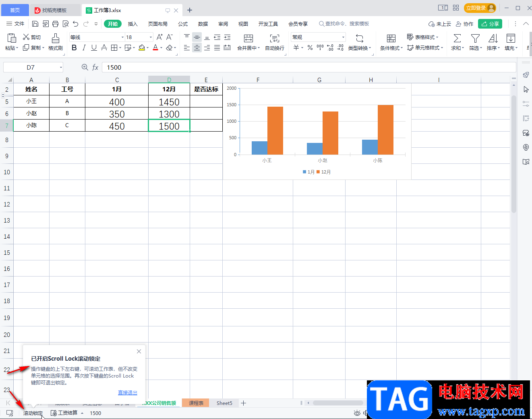The image size is (532, 419).
Task: Increase decimal places
Action: pyautogui.click(x=330, y=47)
